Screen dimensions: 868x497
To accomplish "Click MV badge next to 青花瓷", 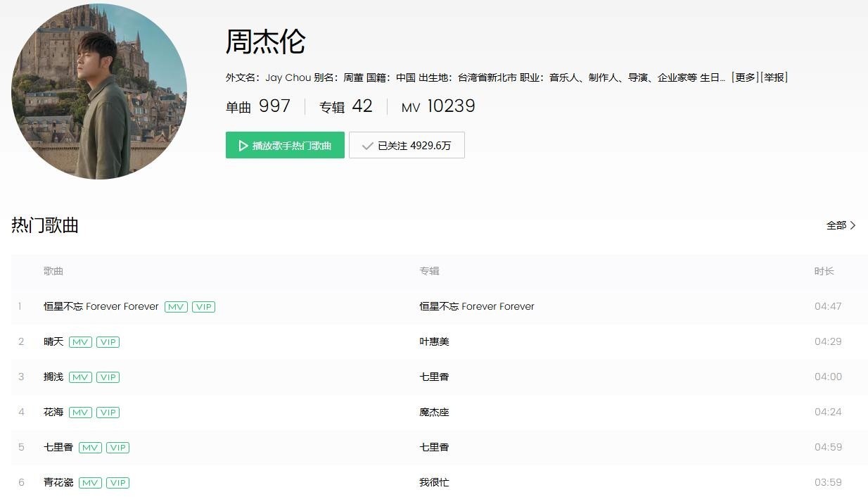I will (x=90, y=483).
